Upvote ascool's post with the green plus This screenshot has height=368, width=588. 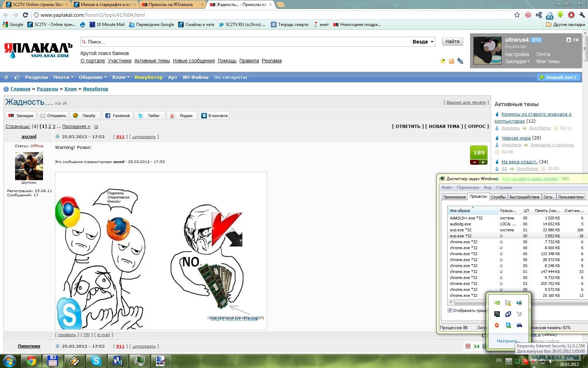point(483,162)
